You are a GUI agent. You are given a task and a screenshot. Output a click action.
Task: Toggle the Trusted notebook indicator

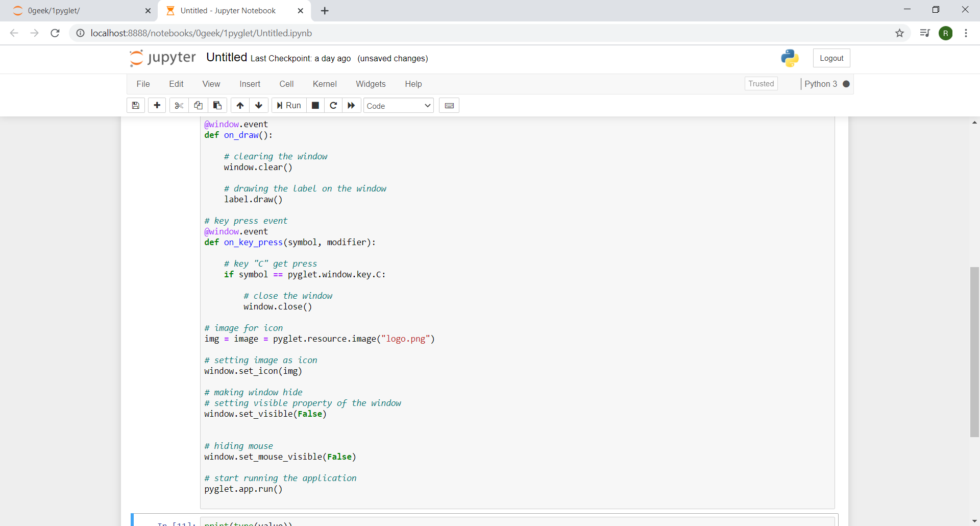click(761, 84)
